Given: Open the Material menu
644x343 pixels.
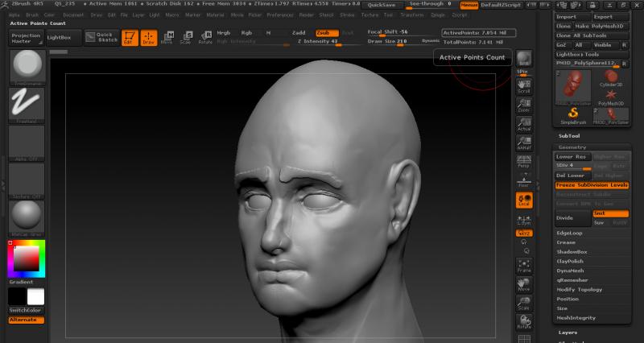Looking at the screenshot, I should point(215,14).
